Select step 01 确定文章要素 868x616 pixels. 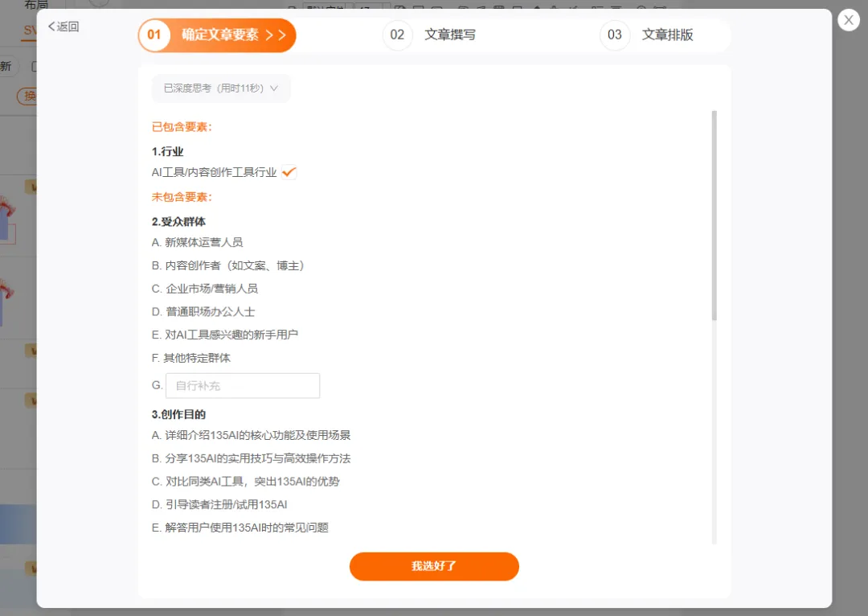click(217, 35)
